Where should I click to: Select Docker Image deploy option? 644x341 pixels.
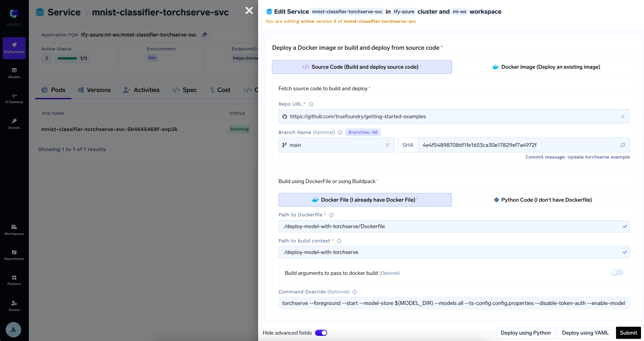546,67
